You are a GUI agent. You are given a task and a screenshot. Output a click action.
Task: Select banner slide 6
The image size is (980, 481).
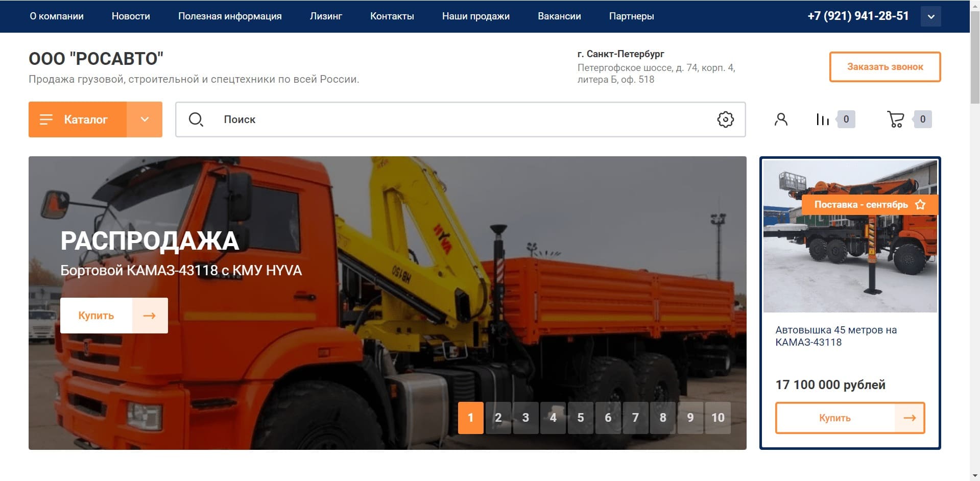(x=608, y=418)
